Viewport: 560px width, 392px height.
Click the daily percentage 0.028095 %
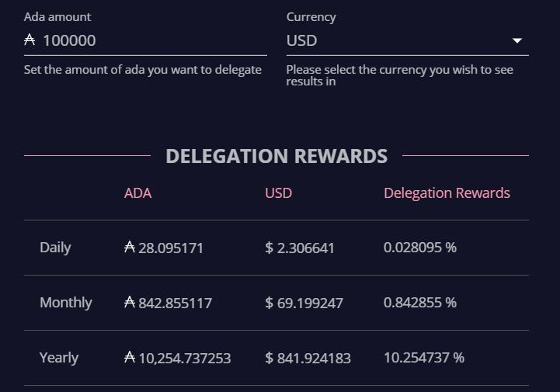(x=420, y=248)
